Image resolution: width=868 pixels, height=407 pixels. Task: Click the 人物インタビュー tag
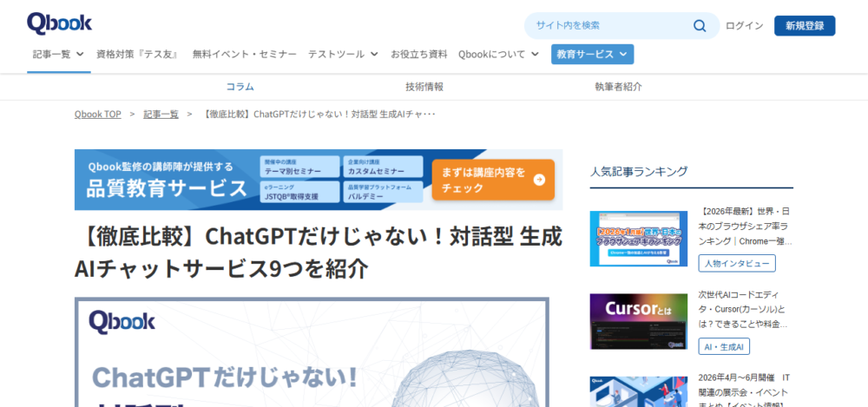click(737, 264)
